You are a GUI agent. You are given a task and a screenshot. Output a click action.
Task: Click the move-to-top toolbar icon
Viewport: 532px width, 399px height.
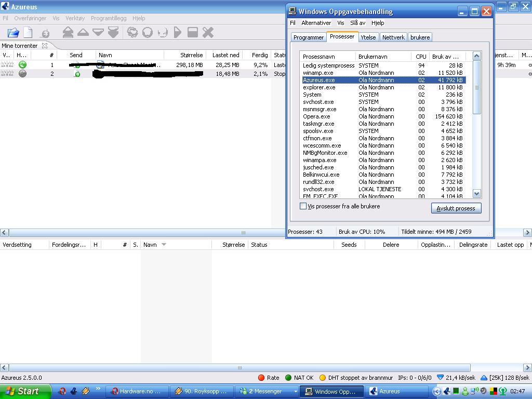pyautogui.click(x=68, y=33)
